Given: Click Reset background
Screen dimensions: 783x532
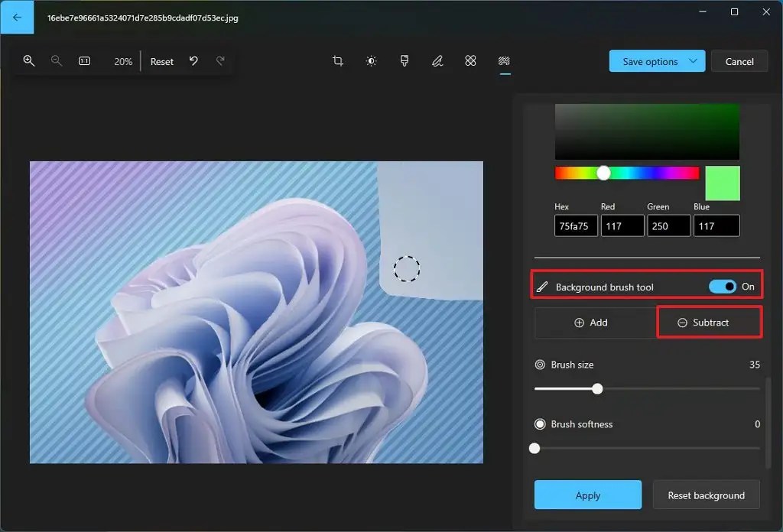Looking at the screenshot, I should point(706,495).
